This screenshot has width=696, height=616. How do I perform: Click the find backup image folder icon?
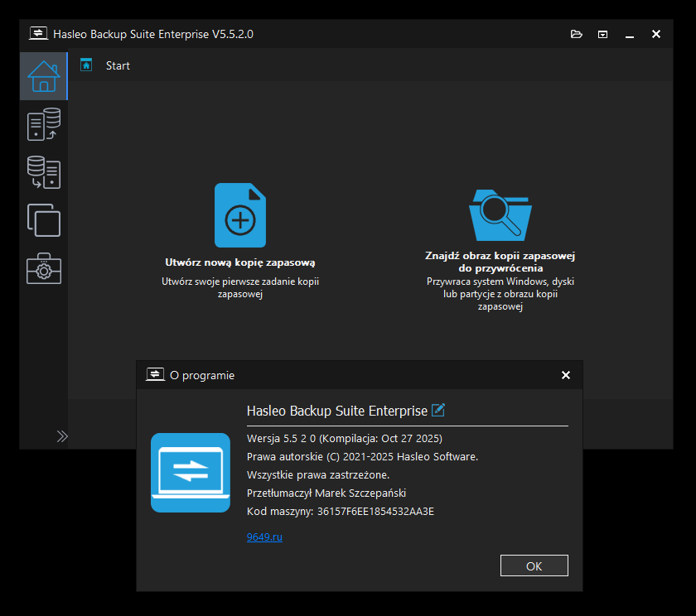point(500,215)
